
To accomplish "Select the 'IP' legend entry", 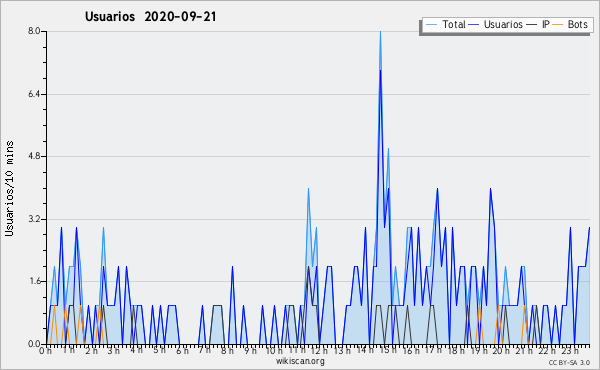I will (546, 24).
